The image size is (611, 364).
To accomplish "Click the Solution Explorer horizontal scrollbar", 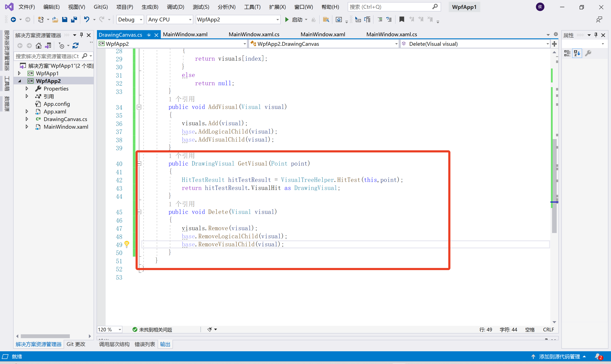I will 45,336.
